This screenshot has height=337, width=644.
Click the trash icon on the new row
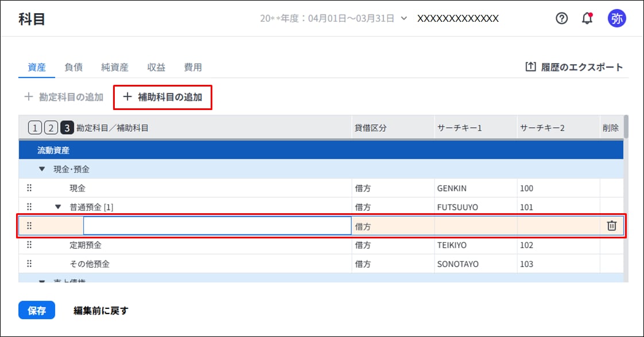pos(611,226)
